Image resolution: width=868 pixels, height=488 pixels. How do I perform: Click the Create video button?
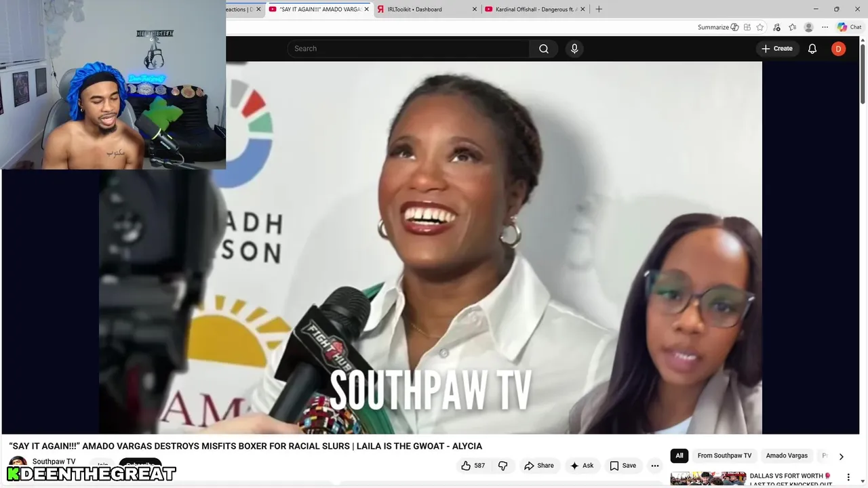pos(776,49)
